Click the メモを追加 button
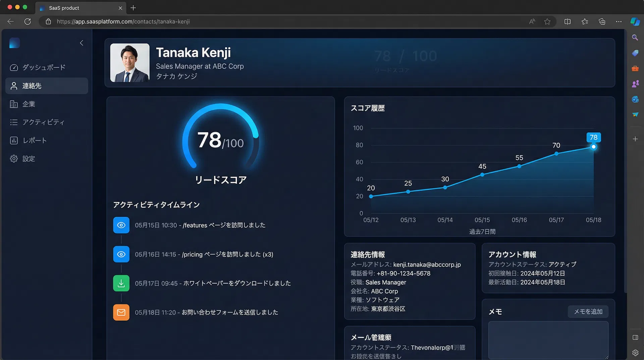The height and width of the screenshot is (360, 644). pos(588,312)
